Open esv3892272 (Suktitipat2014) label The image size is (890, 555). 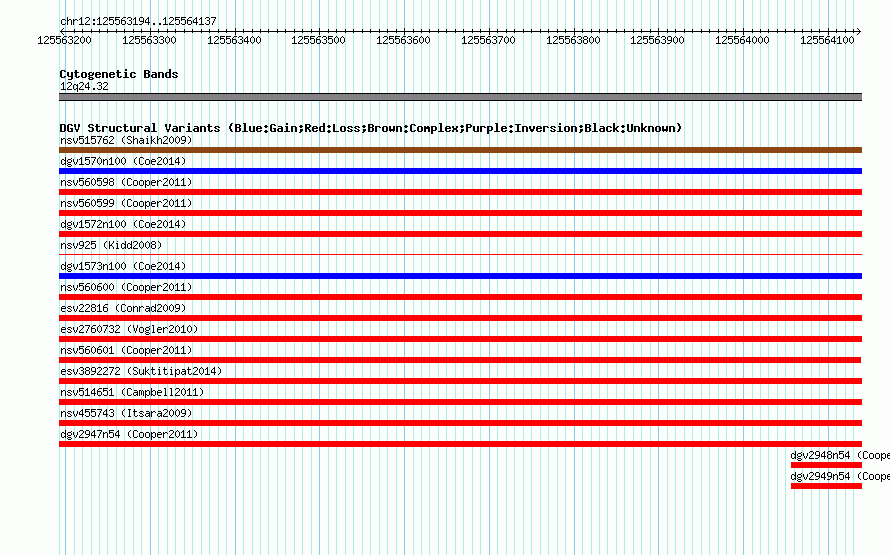141,371
